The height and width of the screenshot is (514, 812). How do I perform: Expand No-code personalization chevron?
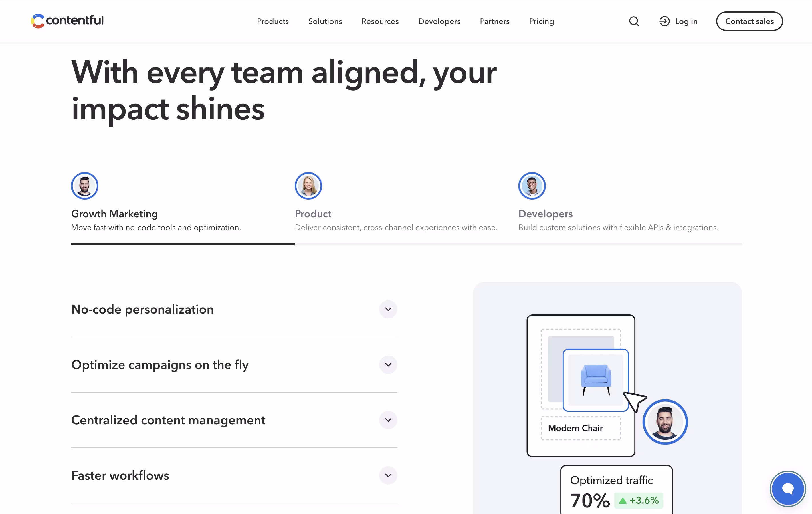[x=388, y=309]
